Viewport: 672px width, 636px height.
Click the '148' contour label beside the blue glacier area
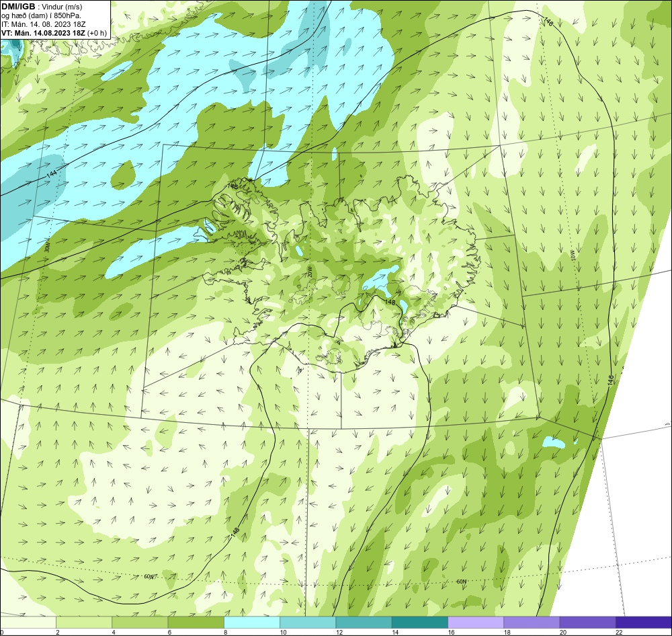tap(390, 302)
